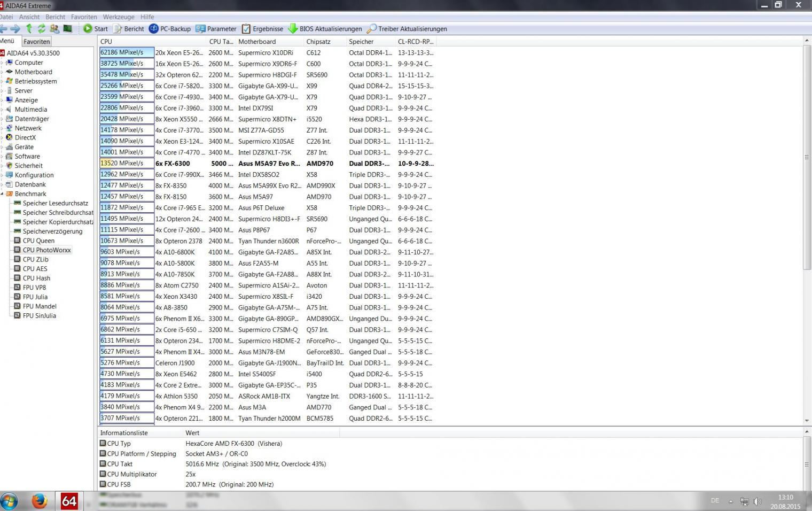Click the CPU Typ info row
The width and height of the screenshot is (812, 511).
click(x=192, y=444)
